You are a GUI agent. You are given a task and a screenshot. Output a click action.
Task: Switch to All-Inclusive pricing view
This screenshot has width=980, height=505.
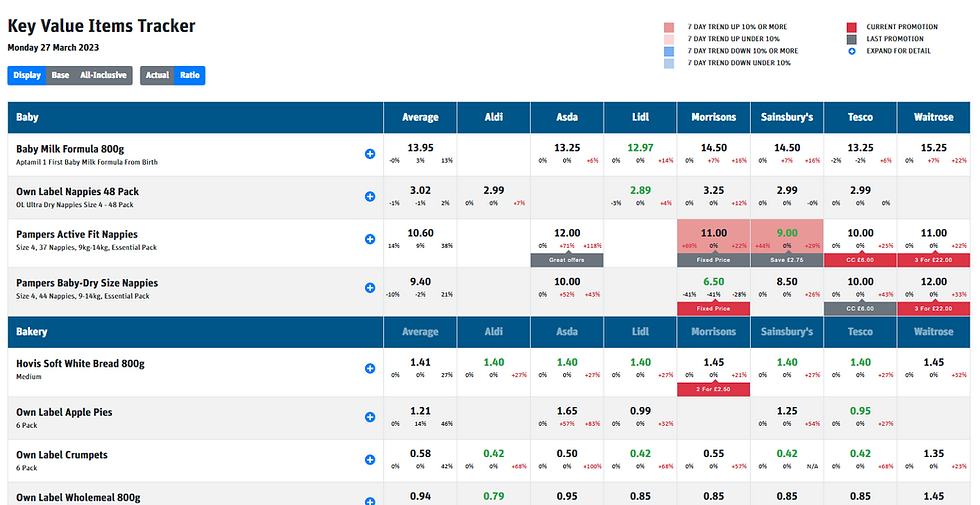[x=103, y=76]
